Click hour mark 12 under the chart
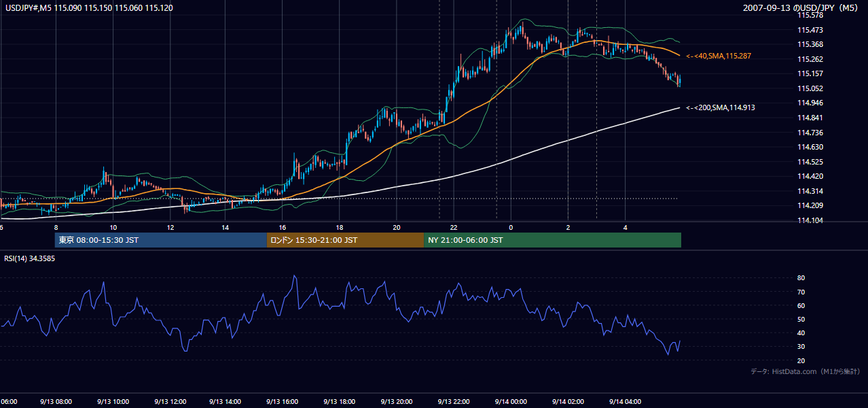This screenshot has width=868, height=408. [170, 227]
